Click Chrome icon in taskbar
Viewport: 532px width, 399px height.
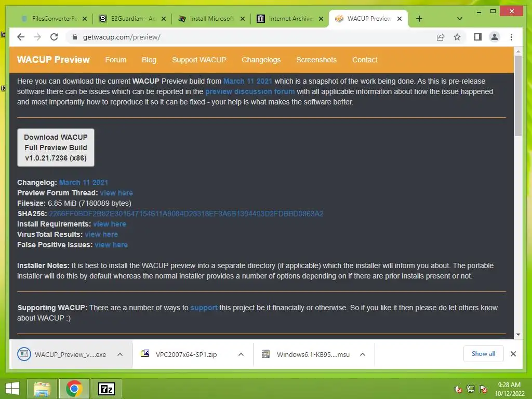point(74,389)
